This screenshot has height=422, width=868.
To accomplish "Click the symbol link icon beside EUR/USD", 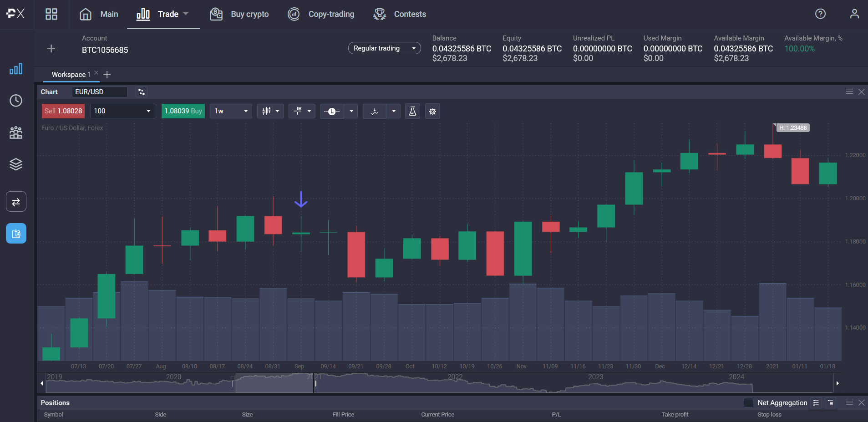I will click(x=142, y=92).
